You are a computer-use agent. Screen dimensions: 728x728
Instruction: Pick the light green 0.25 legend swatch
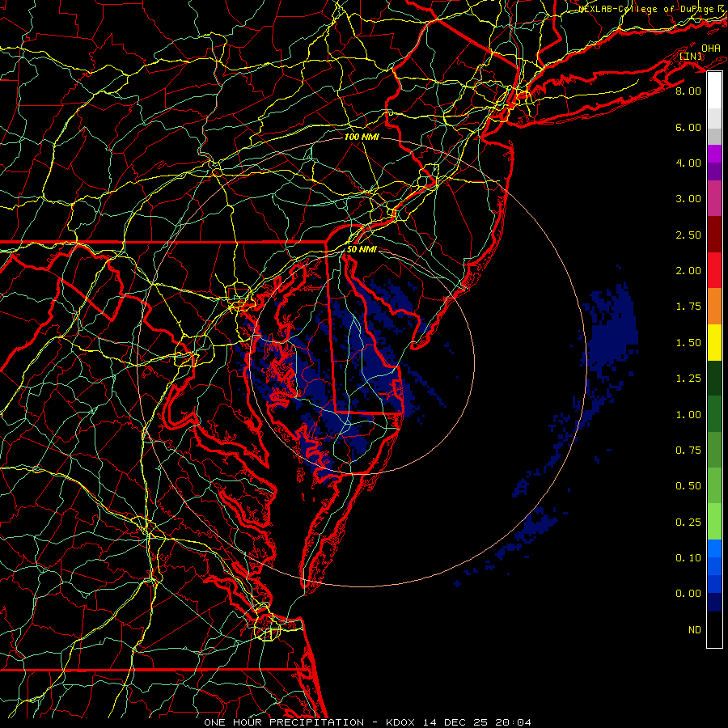[714, 522]
